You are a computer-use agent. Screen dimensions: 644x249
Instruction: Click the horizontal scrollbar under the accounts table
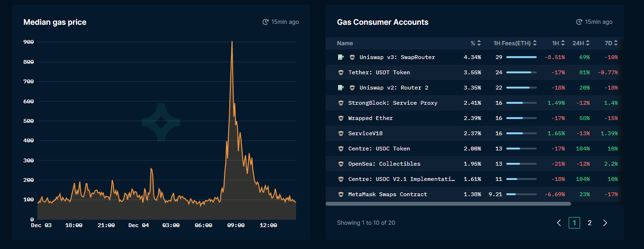(x=448, y=204)
